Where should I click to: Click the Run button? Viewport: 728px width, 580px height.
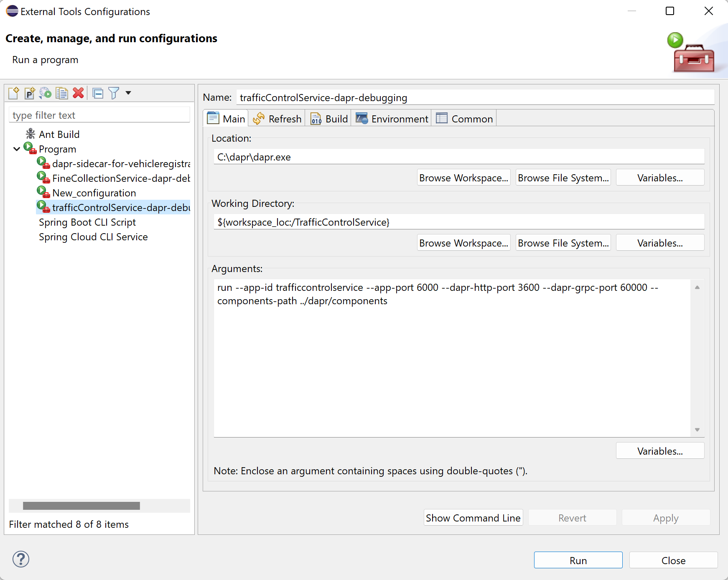pyautogui.click(x=578, y=560)
